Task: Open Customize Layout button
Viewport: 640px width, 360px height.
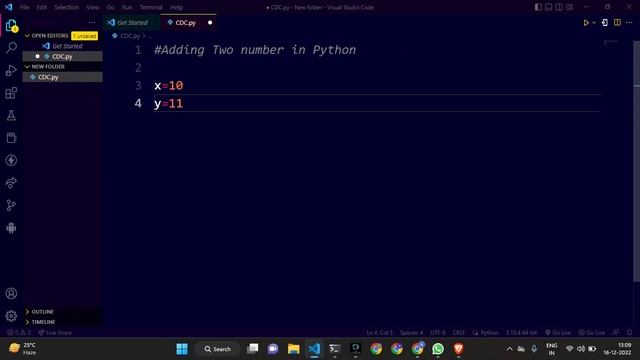Action: (569, 7)
